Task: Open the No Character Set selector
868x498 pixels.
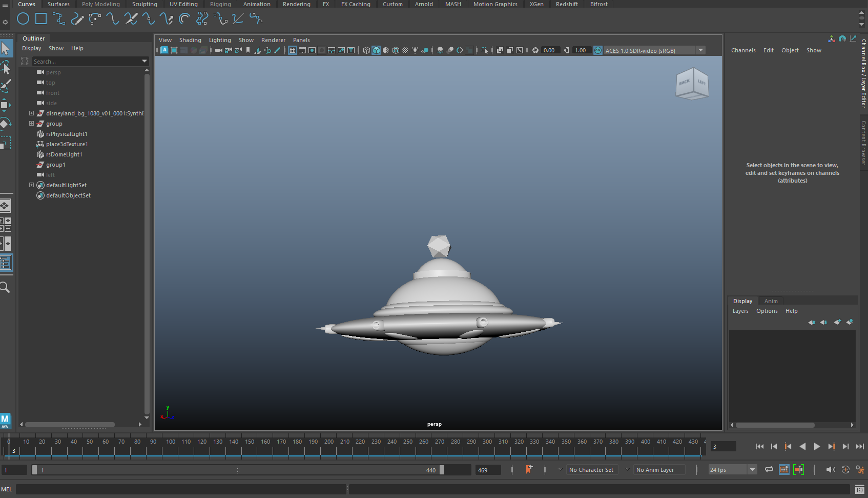Action: pyautogui.click(x=592, y=470)
